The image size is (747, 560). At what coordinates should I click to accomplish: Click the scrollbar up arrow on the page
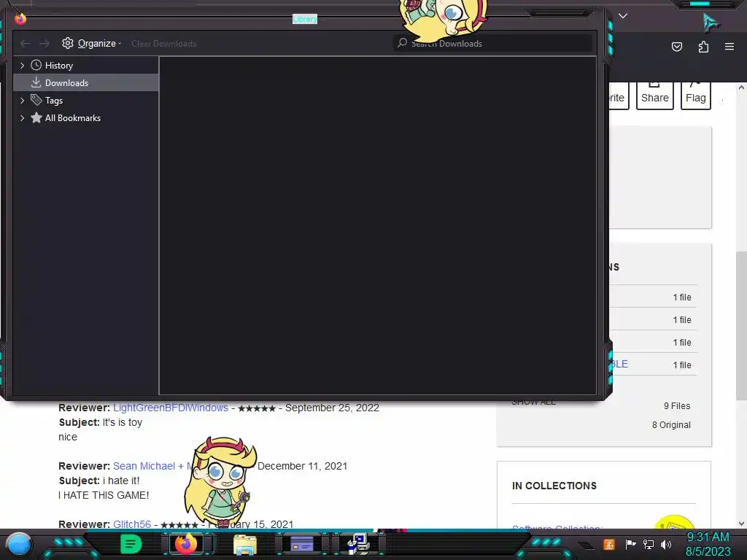click(741, 87)
